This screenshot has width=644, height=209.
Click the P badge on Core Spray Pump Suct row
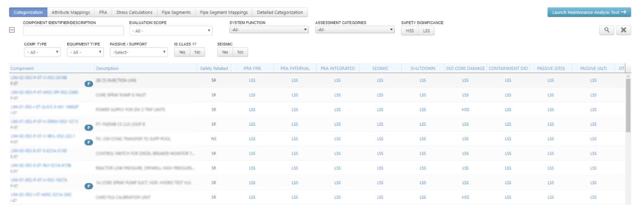(x=89, y=186)
